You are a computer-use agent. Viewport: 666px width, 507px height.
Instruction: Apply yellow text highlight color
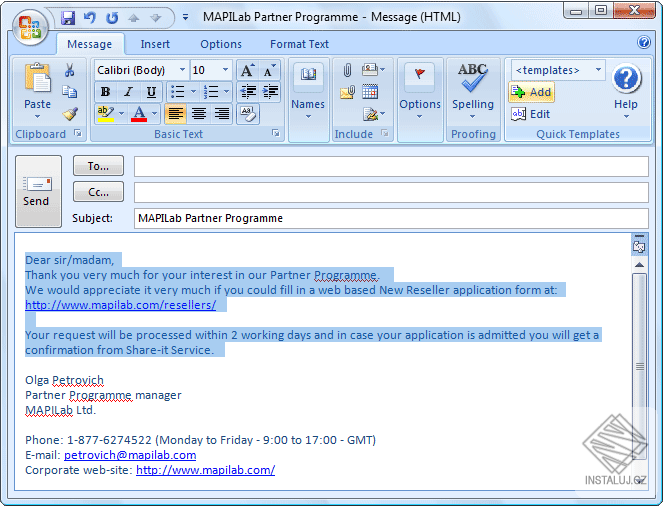(x=106, y=114)
